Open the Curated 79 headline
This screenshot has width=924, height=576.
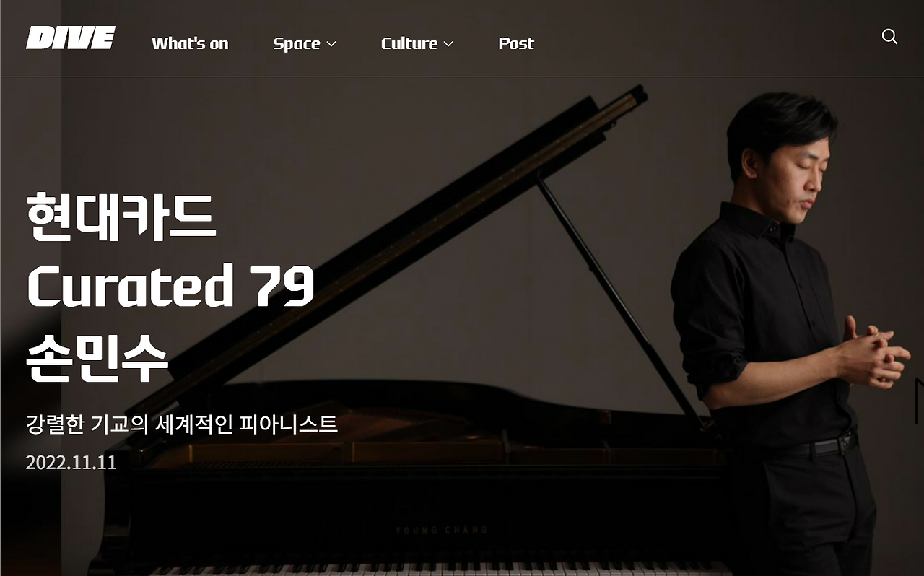tap(170, 287)
